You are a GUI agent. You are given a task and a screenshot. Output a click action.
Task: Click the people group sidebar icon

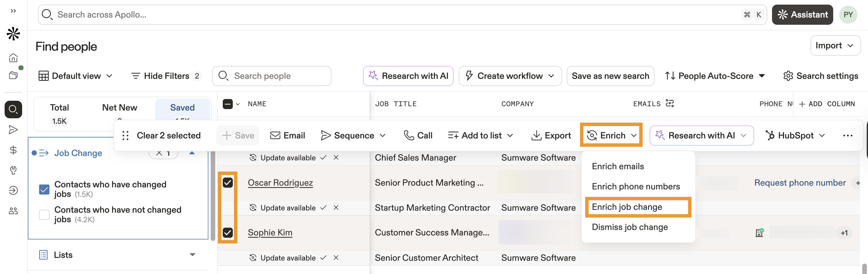(13, 211)
